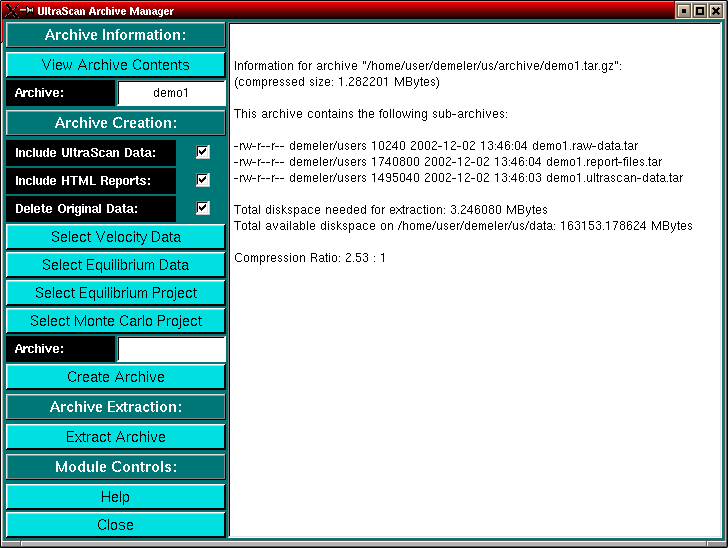Hit the Create Archive button
This screenshot has width=728, height=548.
pos(116,377)
